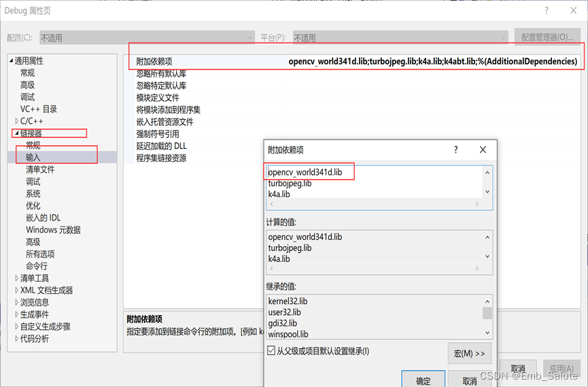Select 高级 under 链接器
Screen dimensions: 588x387
tap(33, 241)
